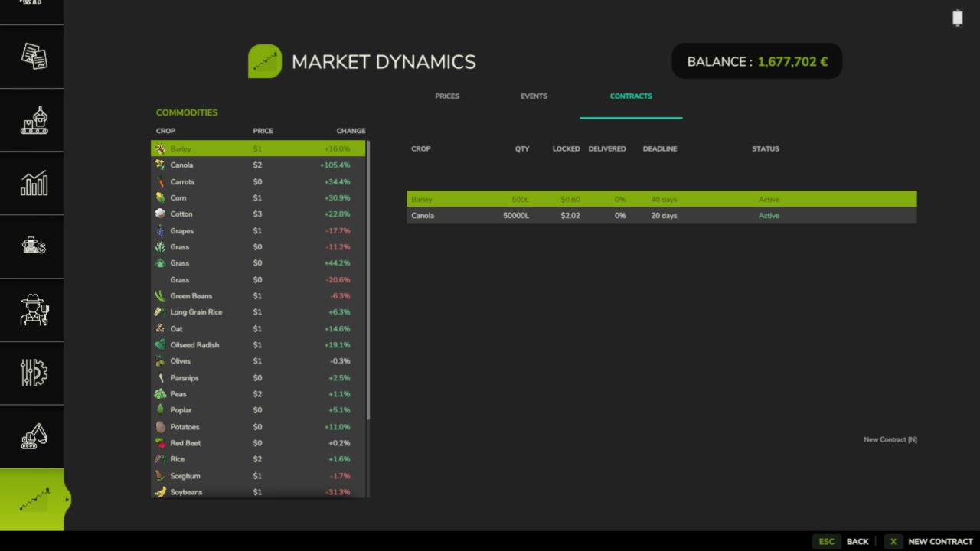Switch to the EVENTS tab
The image size is (980, 551).
tap(534, 96)
